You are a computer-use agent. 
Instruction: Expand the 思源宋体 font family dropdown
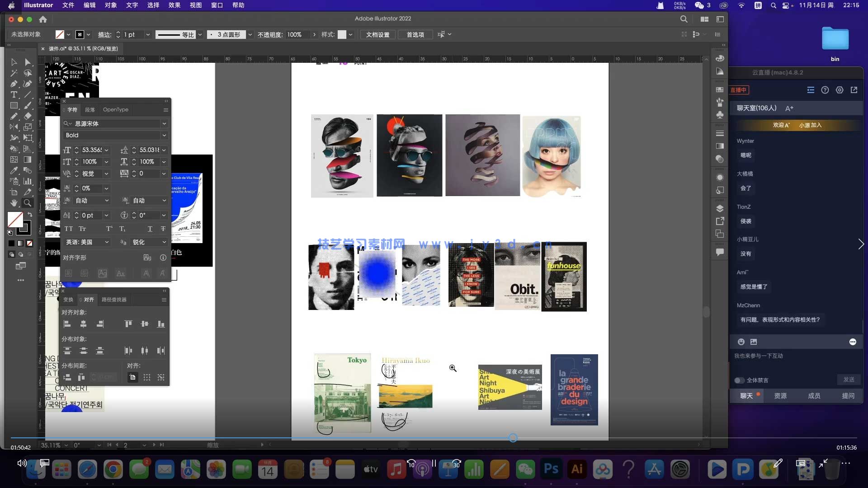click(164, 123)
